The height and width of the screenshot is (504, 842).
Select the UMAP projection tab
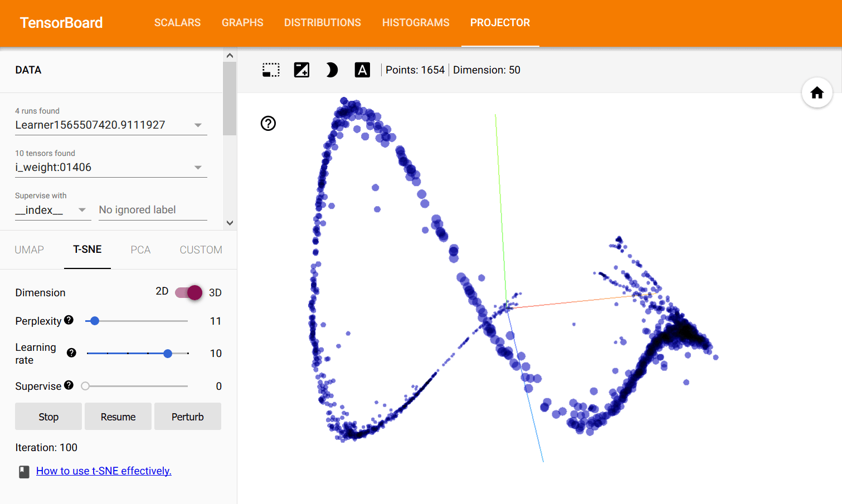pyautogui.click(x=30, y=249)
